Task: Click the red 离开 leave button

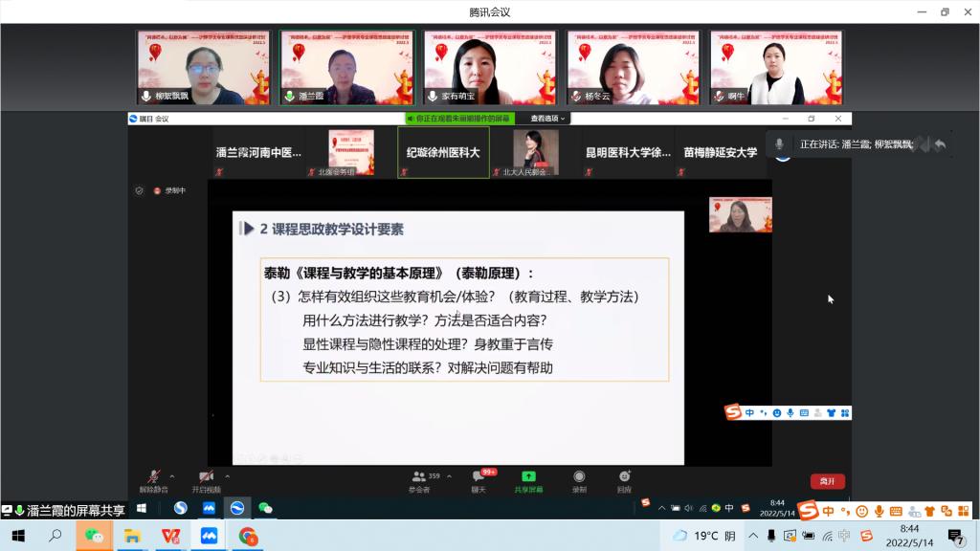Action: (827, 481)
